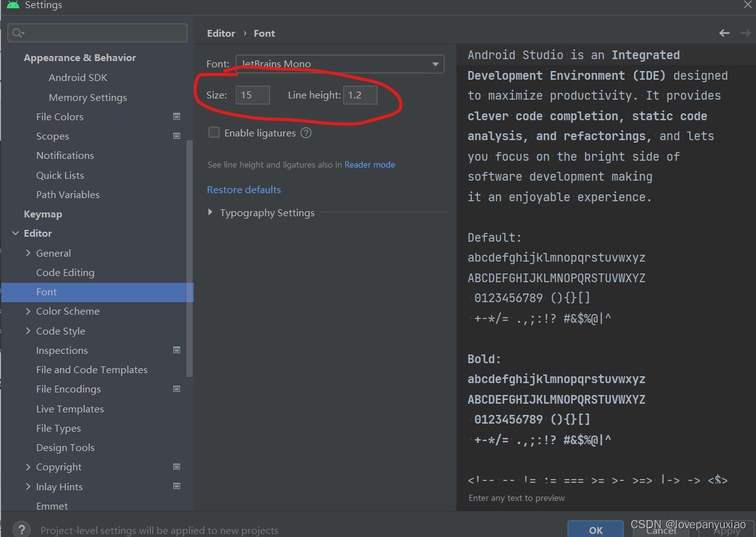The height and width of the screenshot is (537, 756).
Task: Open File Types settings
Action: pos(59,428)
